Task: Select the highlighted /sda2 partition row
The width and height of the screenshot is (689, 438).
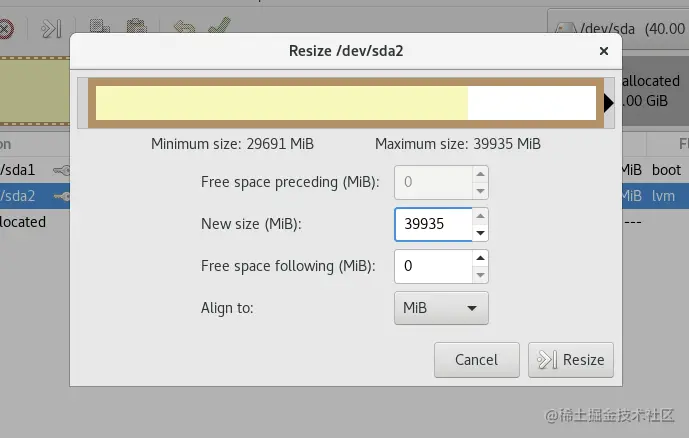Action: 35,196
